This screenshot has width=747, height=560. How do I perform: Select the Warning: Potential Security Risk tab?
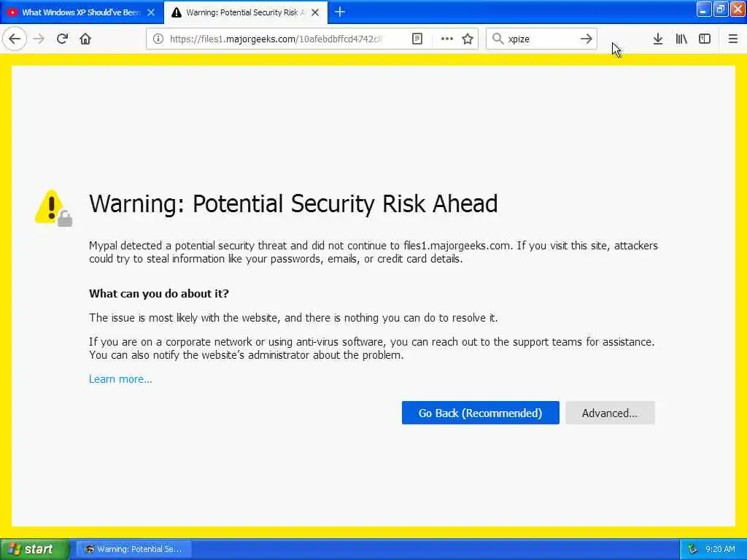click(x=245, y=12)
